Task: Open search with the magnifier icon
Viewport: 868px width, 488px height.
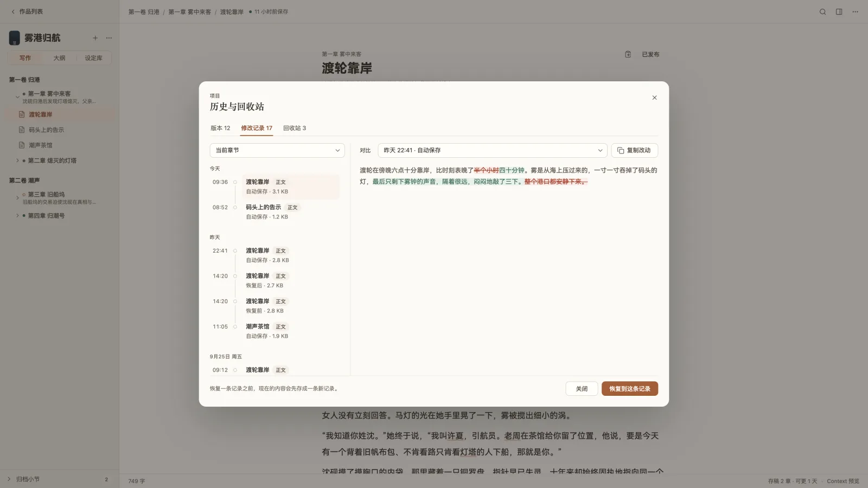Action: pyautogui.click(x=822, y=11)
